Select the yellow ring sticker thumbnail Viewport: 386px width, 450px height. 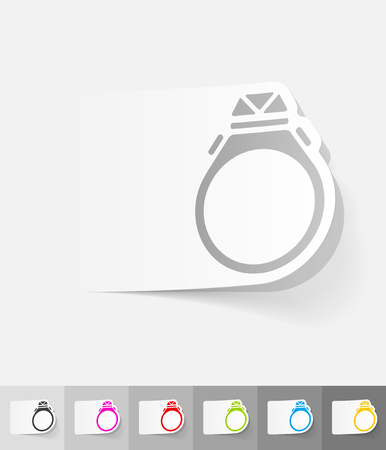pos(354,418)
